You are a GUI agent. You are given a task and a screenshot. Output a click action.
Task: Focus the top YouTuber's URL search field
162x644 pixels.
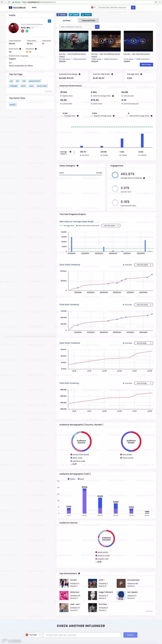coord(114,8)
